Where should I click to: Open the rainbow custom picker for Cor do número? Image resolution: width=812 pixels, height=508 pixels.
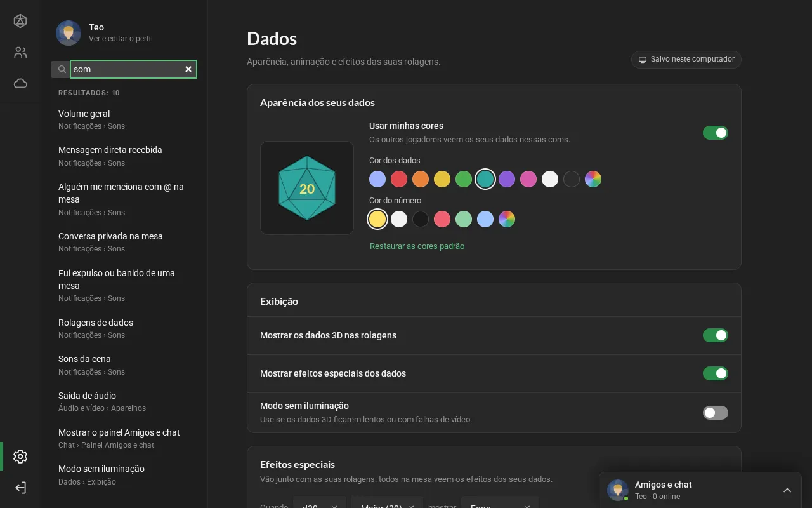[507, 219]
